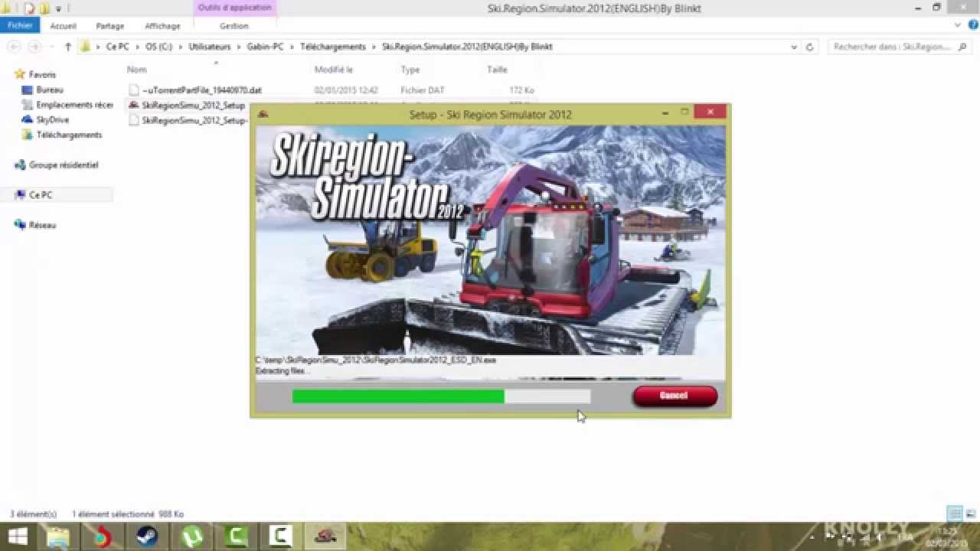Cancel the Ski Region Simulator setup

tap(675, 396)
